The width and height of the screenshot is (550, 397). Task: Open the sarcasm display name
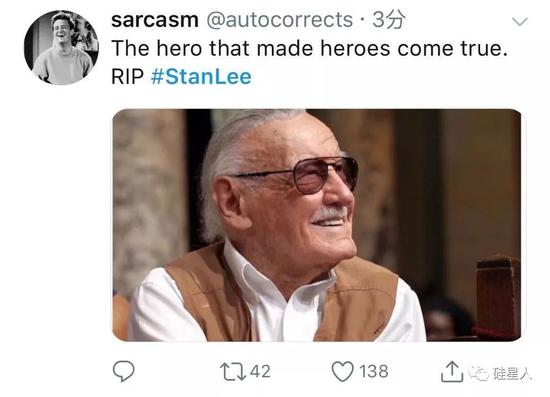pos(155,20)
